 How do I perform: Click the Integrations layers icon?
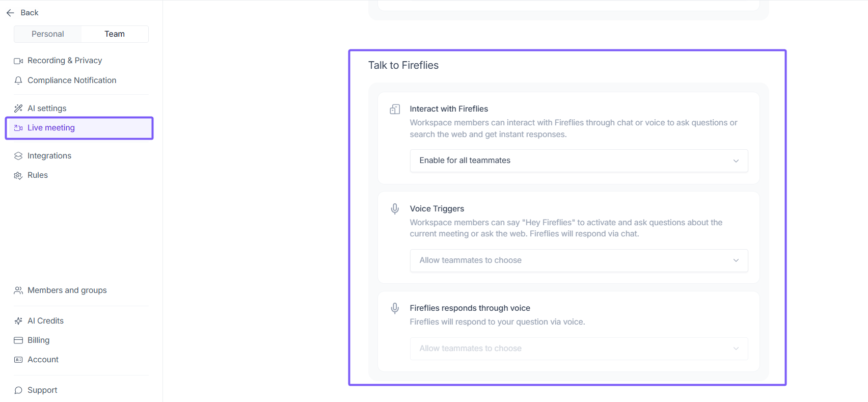18,156
